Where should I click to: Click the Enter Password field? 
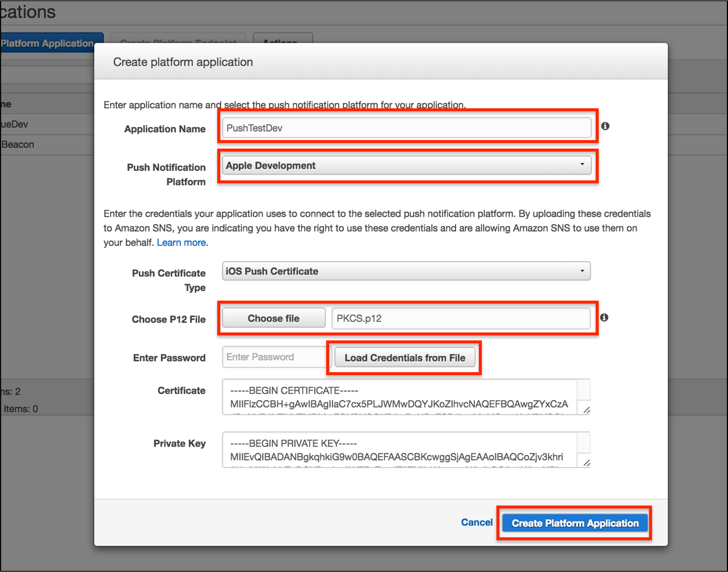272,356
